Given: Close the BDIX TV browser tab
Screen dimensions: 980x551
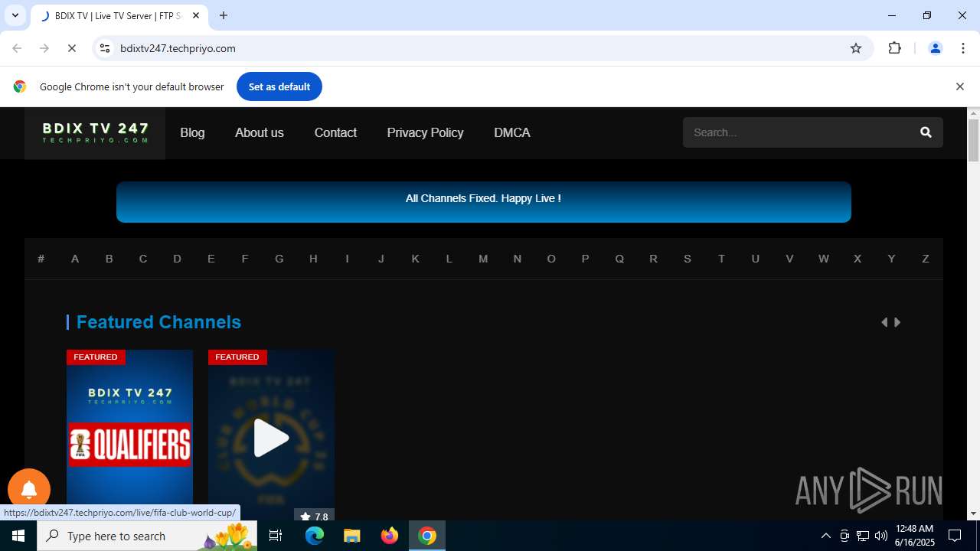Looking at the screenshot, I should [196, 15].
